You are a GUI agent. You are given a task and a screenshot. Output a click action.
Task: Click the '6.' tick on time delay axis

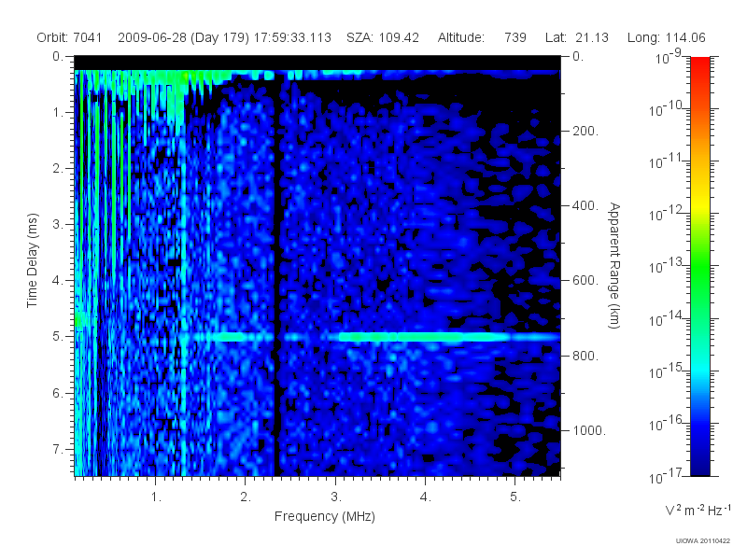click(58, 393)
